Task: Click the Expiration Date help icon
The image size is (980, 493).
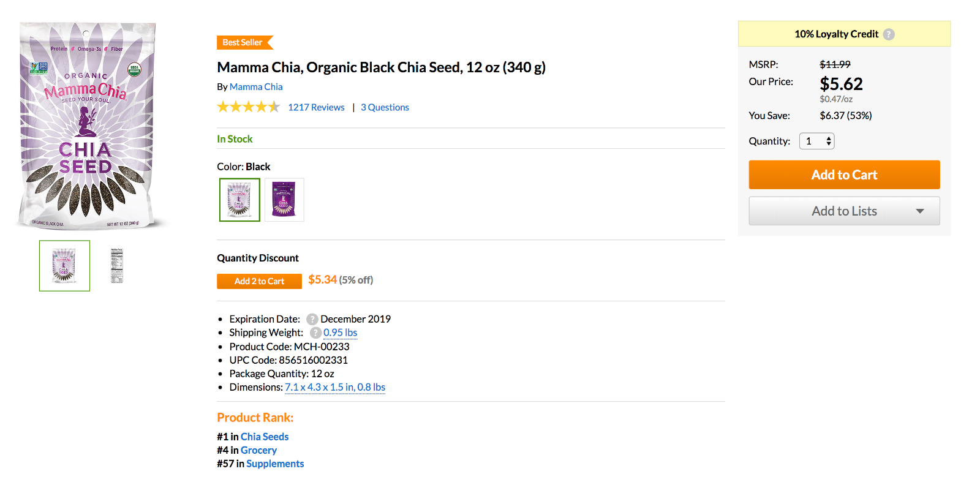Action: point(312,319)
